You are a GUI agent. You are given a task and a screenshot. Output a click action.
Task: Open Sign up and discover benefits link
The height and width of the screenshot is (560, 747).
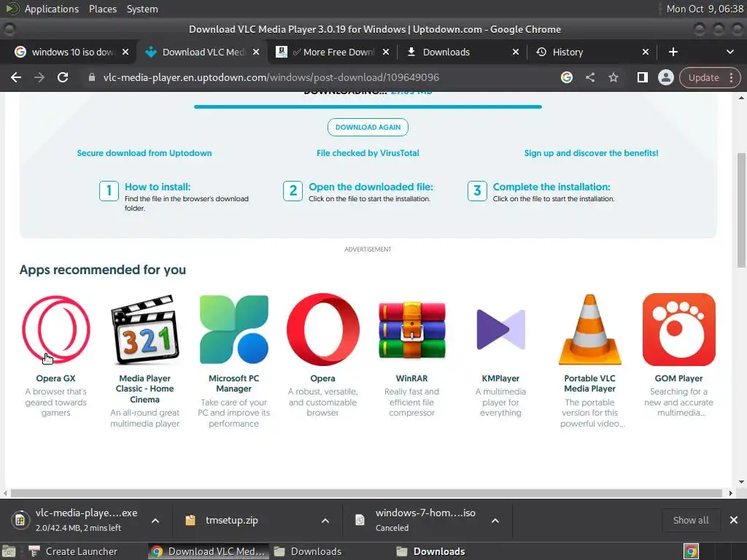tap(591, 153)
